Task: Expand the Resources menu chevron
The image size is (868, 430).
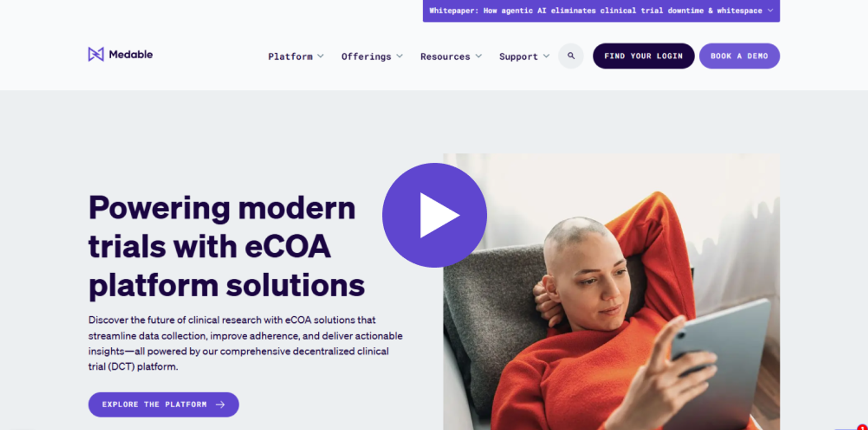Action: (479, 56)
